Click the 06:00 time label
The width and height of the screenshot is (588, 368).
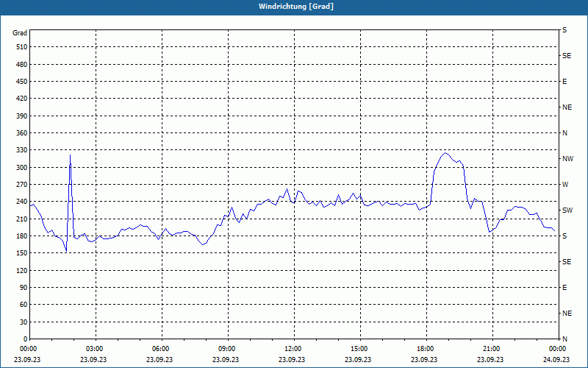point(162,349)
